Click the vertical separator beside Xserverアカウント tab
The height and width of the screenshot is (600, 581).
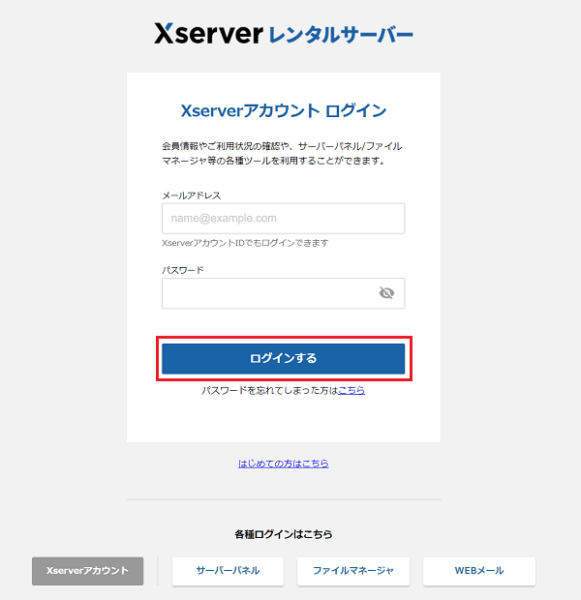pos(158,571)
